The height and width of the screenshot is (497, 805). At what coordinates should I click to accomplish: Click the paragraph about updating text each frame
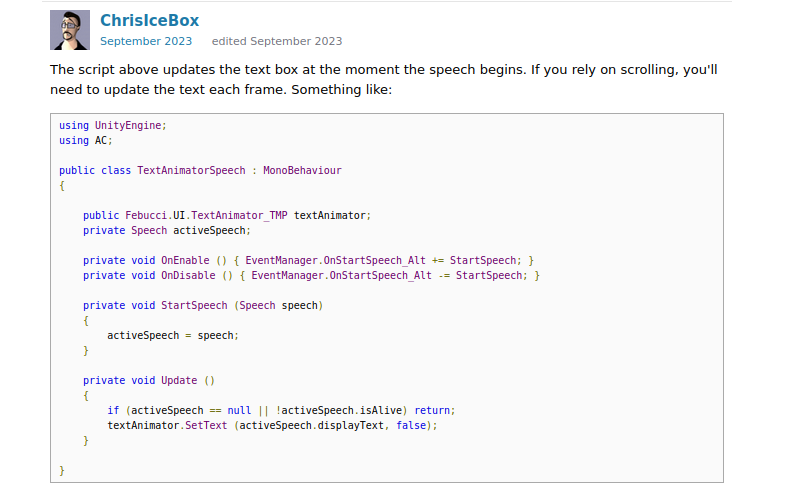click(384, 80)
